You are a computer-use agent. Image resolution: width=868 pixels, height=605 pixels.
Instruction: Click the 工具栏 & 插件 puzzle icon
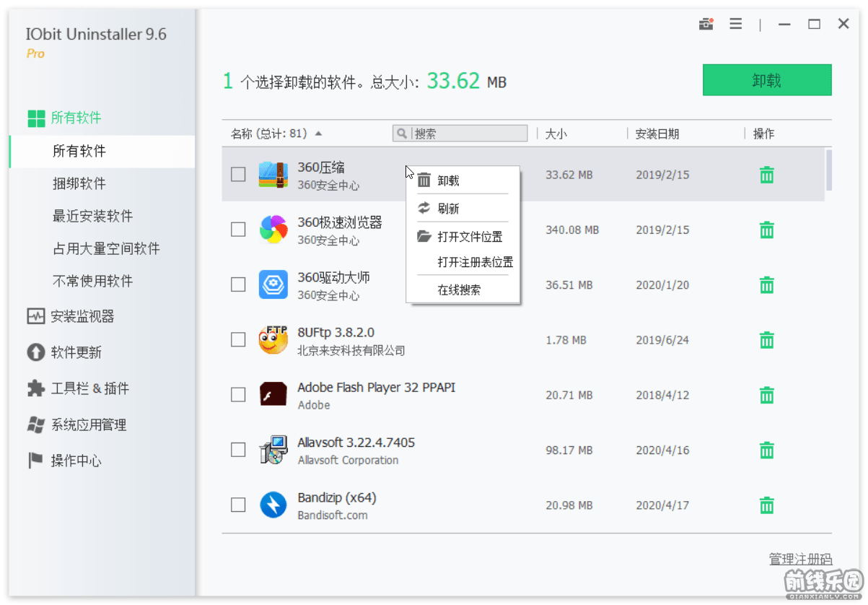36,388
